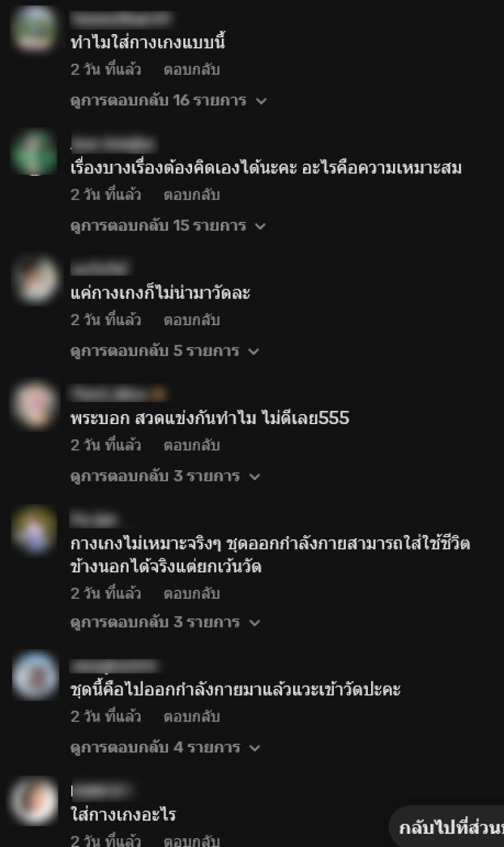Expand the 15 replies chevron
504x847 pixels.
pos(260,226)
